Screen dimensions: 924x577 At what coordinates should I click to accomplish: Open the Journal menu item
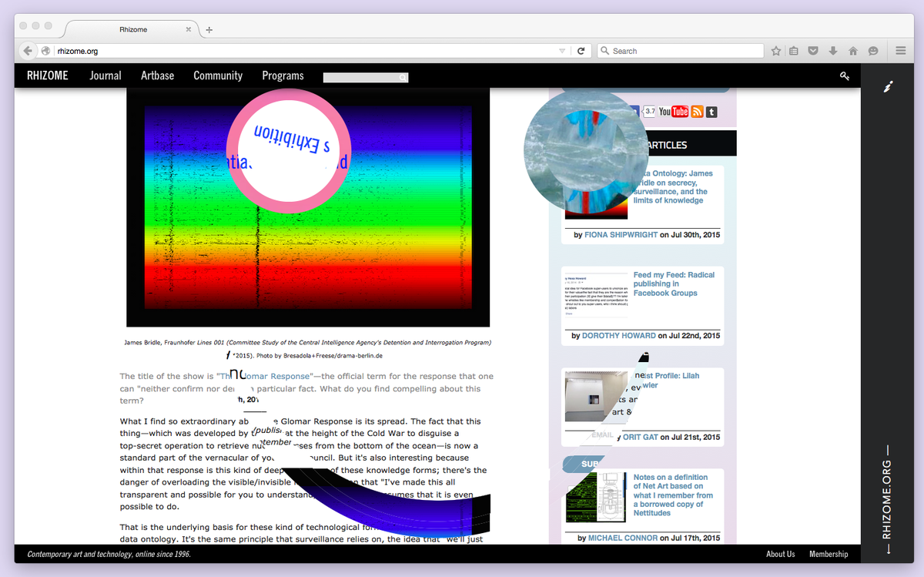(105, 75)
